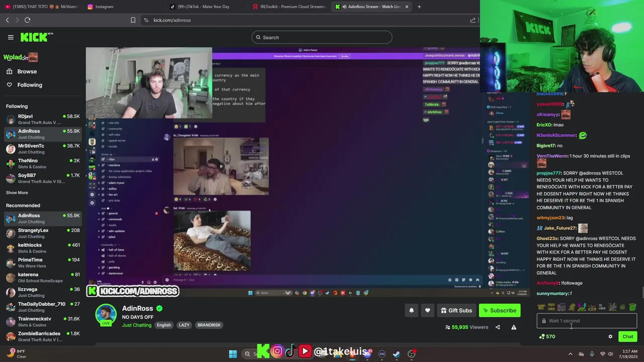644x362 pixels.
Task: Click chat username propjoe777
Action: tap(548, 173)
